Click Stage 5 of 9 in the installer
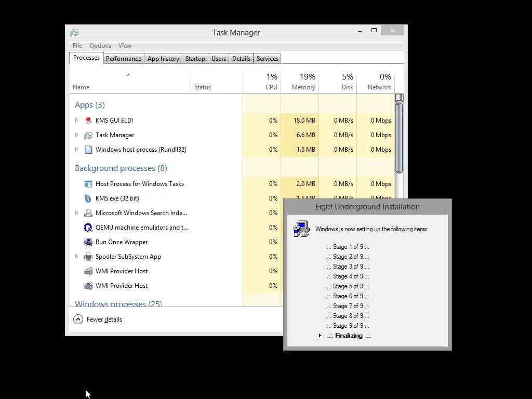The height and width of the screenshot is (399, 532). [x=348, y=286]
